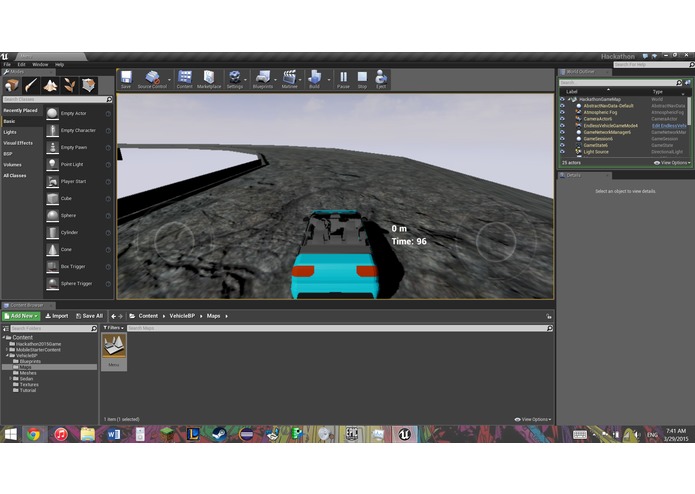Select the Foliage mode icon
Viewport: 695px width, 494px height.
[70, 85]
